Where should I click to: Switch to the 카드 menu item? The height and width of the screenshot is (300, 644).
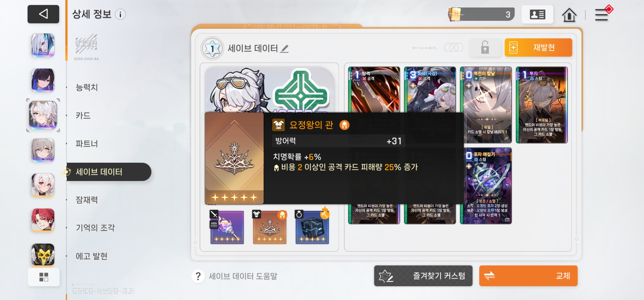(83, 116)
